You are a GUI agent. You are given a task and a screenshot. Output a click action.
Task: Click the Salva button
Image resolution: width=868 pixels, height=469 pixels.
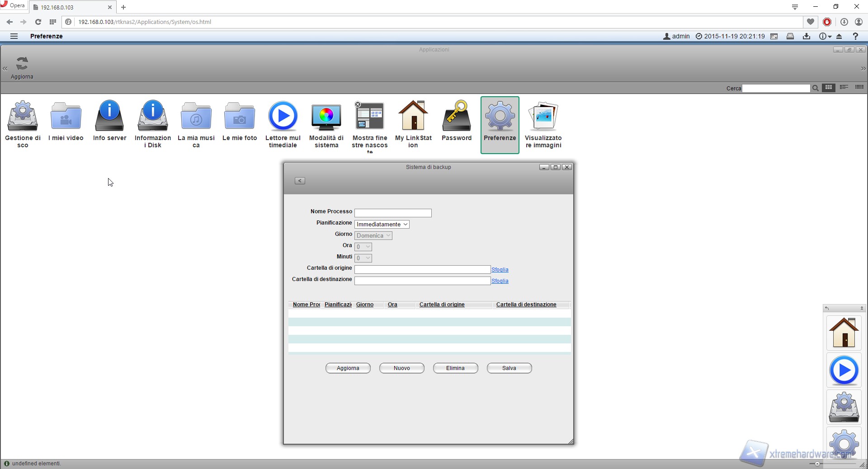pos(509,368)
